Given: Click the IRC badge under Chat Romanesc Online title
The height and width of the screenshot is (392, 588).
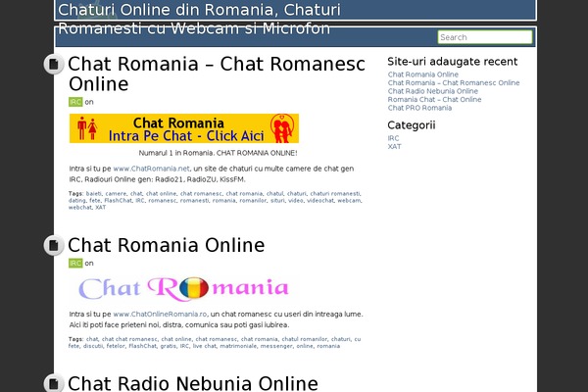Looking at the screenshot, I should [x=75, y=102].
